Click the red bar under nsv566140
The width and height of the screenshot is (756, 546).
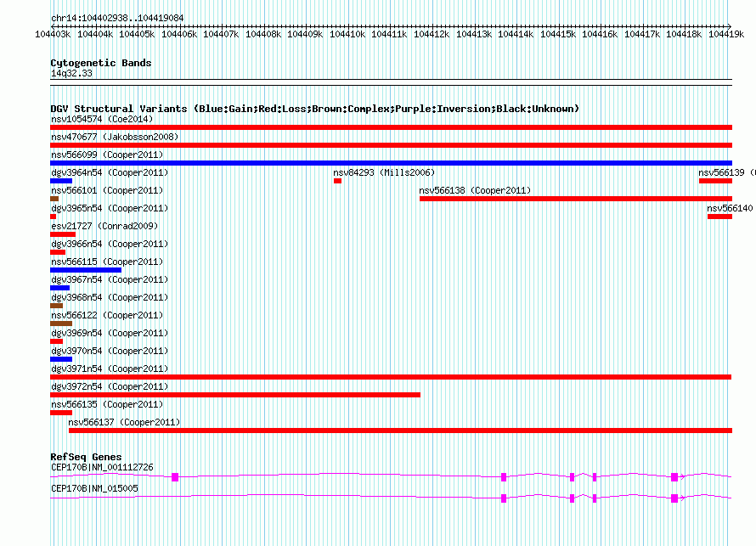point(719,217)
